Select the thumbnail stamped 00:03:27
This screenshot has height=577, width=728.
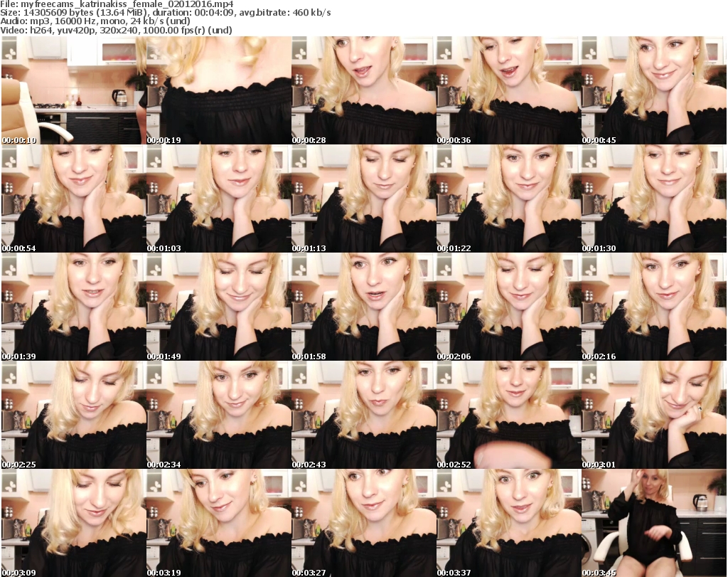pyautogui.click(x=364, y=523)
